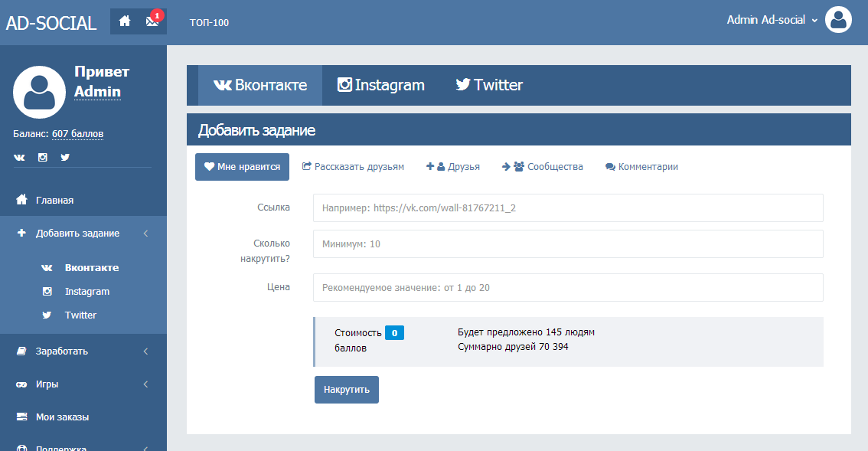The height and width of the screenshot is (451, 868).
Task: Click the house icon next to Главная
Action: click(21, 199)
